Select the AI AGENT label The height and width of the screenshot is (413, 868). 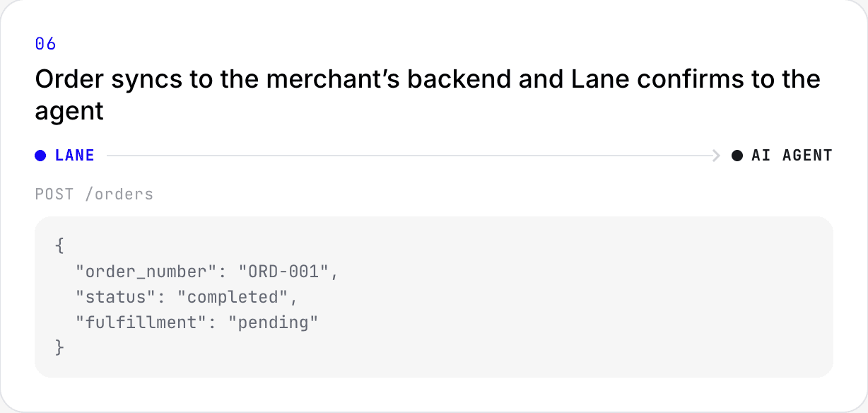792,156
